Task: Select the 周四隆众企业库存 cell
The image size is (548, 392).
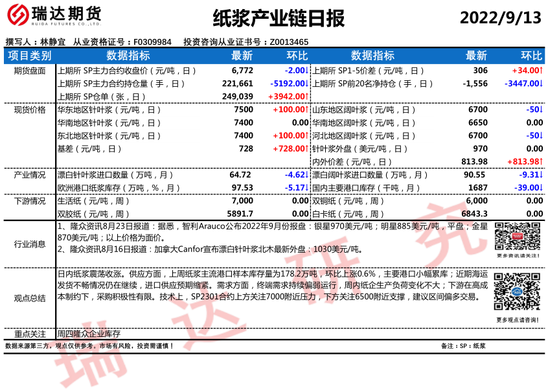Action: click(89, 334)
